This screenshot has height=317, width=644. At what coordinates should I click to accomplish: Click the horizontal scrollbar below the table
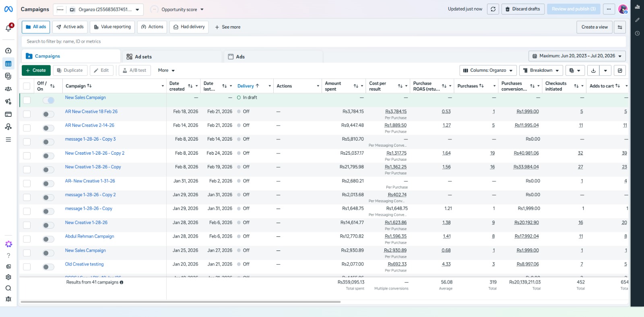180,302
